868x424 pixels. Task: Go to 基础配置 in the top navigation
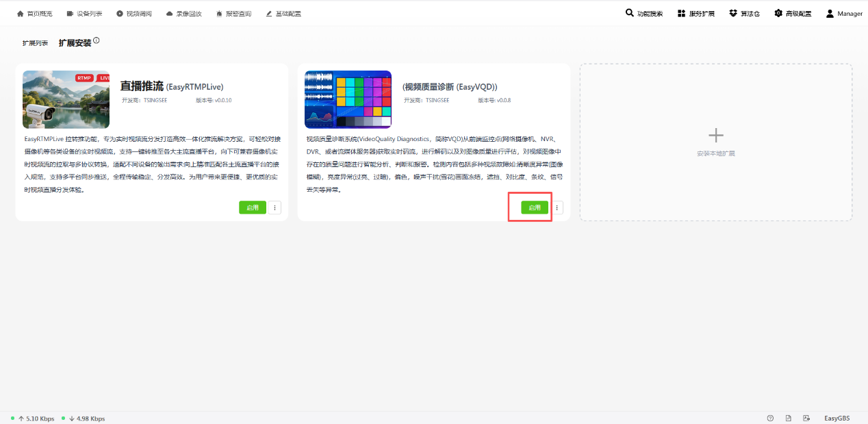[x=283, y=14]
